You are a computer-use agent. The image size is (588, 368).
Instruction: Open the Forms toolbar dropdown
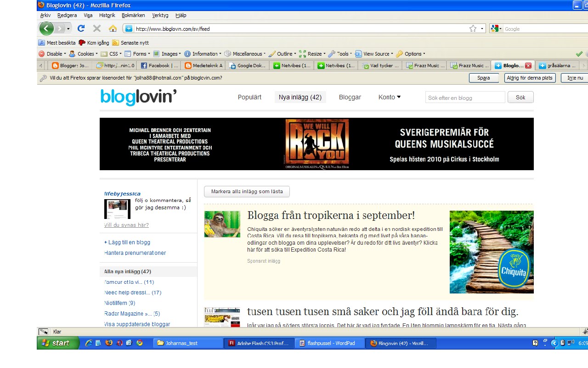pos(138,54)
